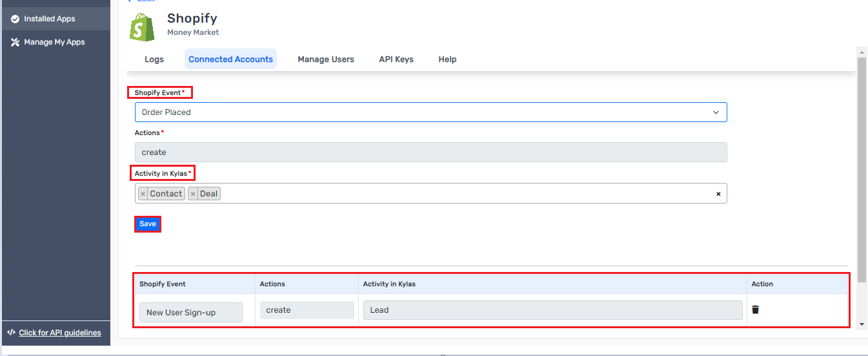Remove the Contact tag using its x

[143, 194]
